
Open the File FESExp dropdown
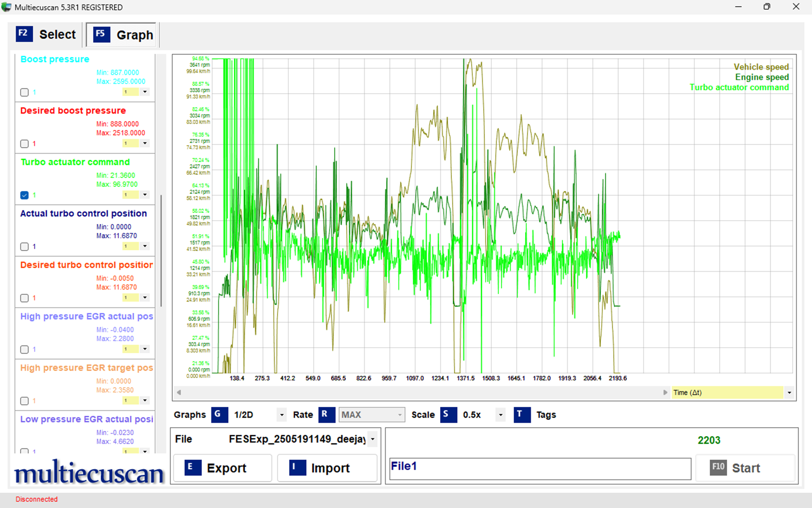pos(372,439)
